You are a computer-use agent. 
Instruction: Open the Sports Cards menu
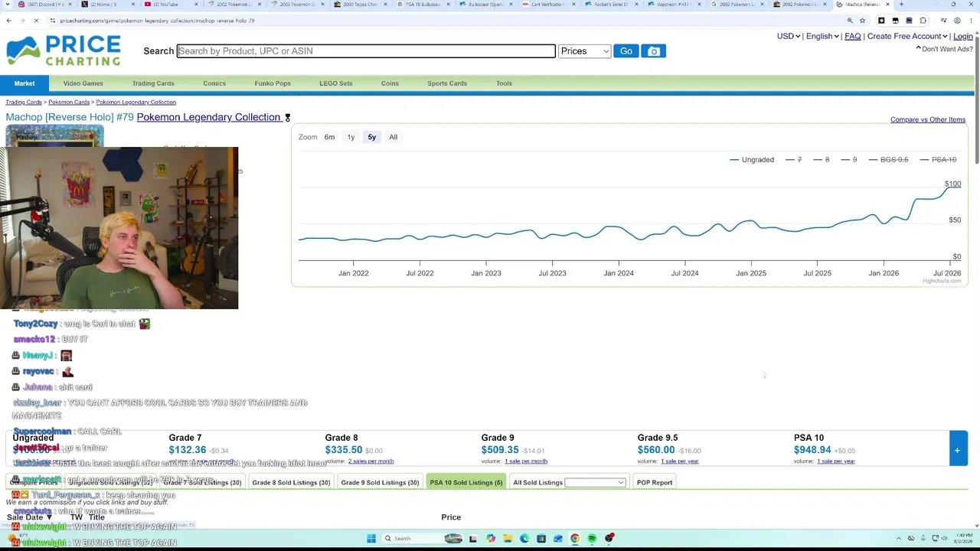(447, 83)
